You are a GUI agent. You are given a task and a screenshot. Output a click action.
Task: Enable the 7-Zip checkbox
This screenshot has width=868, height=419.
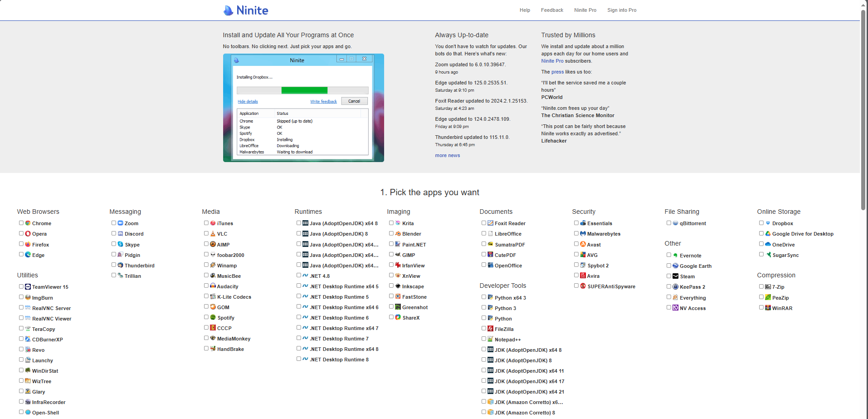coord(761,286)
